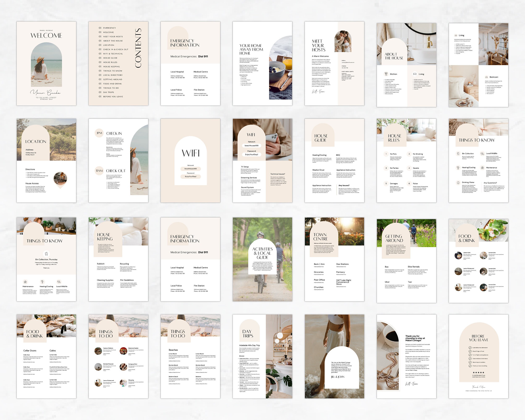The width and height of the screenshot is (525, 420).
Task: Check off Load dishes into dishwasher
Action: click(470, 348)
